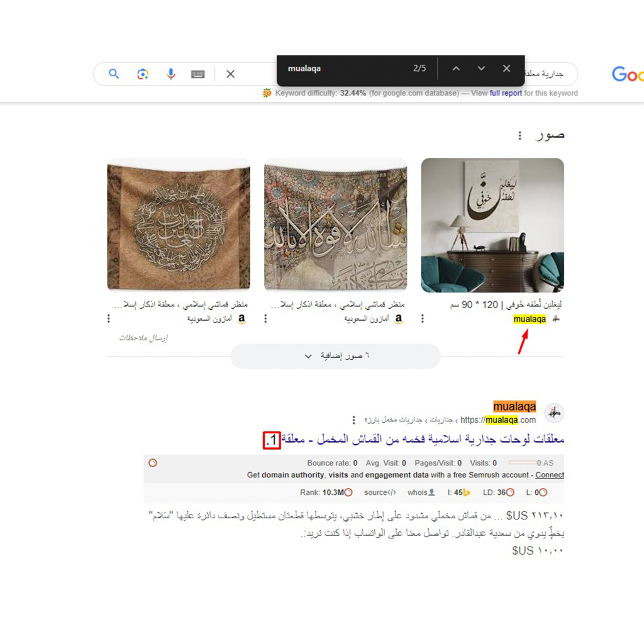Open options menu beside صور heading
644x644 pixels.
tap(520, 136)
